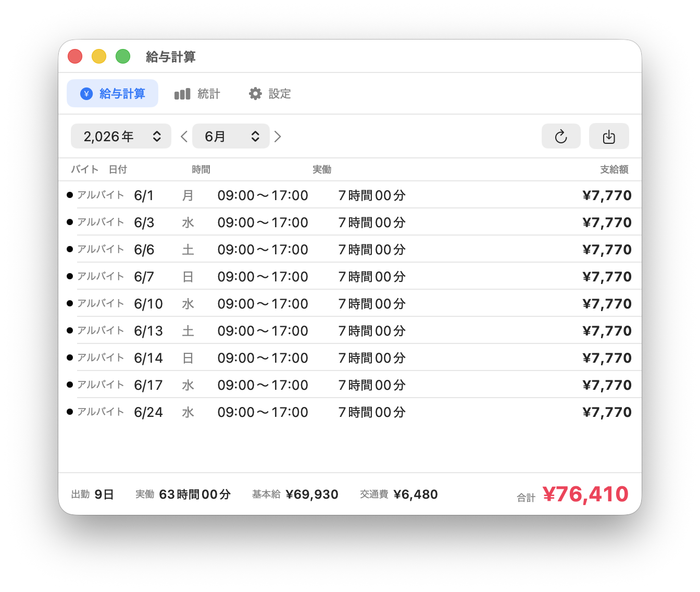
Task: Click the バイト column header
Action: (84, 169)
